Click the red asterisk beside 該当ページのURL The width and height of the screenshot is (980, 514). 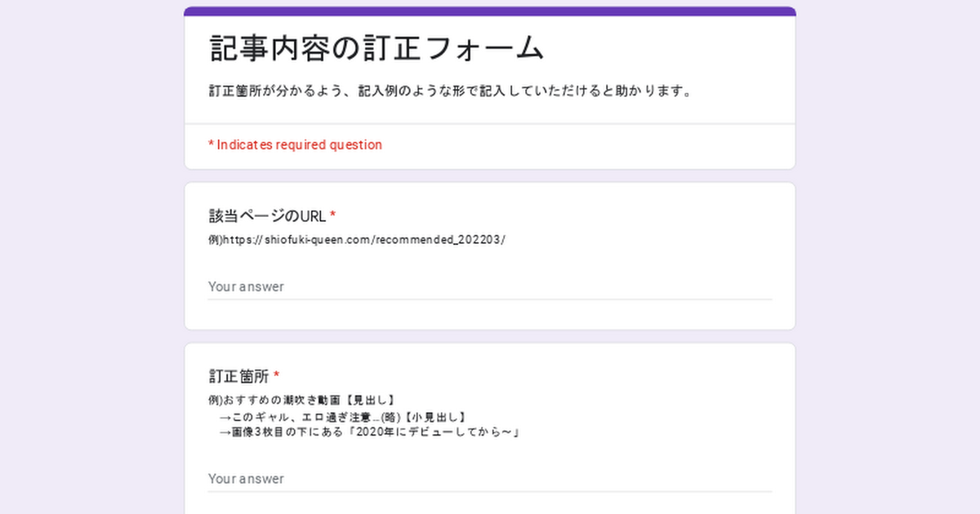[x=332, y=216]
